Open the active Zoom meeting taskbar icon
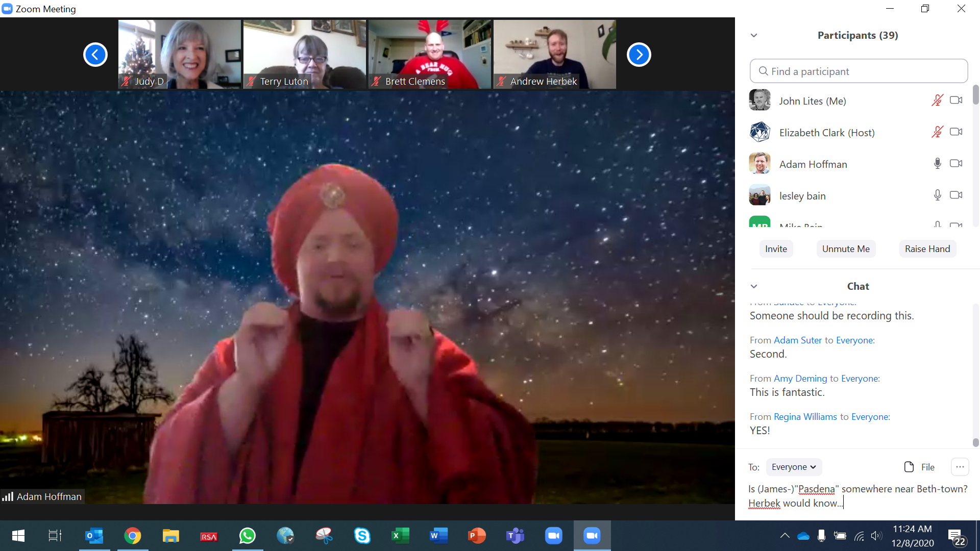Image resolution: width=980 pixels, height=551 pixels. pyautogui.click(x=592, y=536)
